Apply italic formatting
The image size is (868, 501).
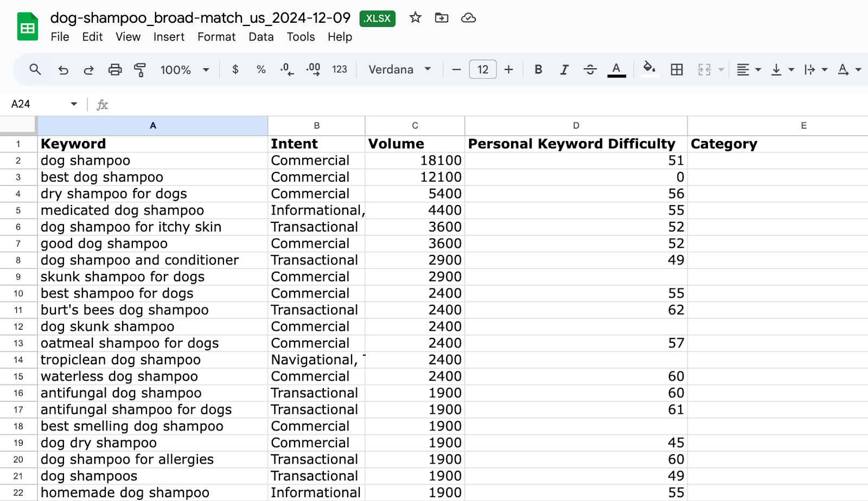pyautogui.click(x=564, y=69)
